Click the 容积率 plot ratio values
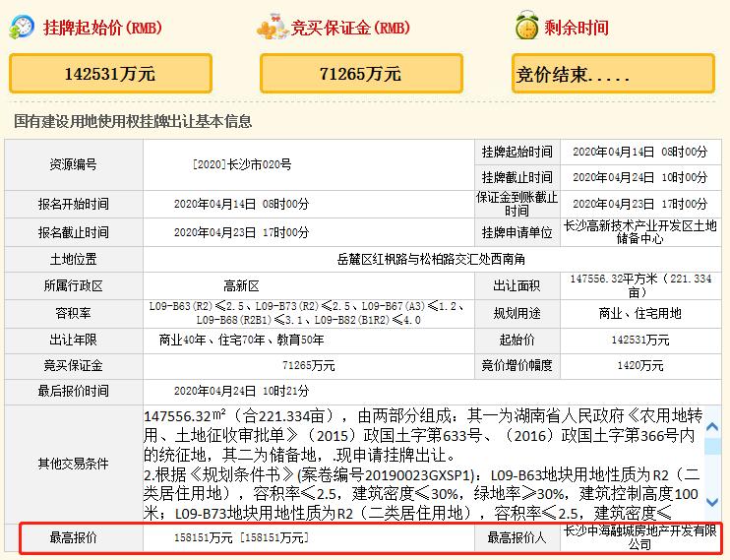730x560 pixels. pyautogui.click(x=308, y=313)
